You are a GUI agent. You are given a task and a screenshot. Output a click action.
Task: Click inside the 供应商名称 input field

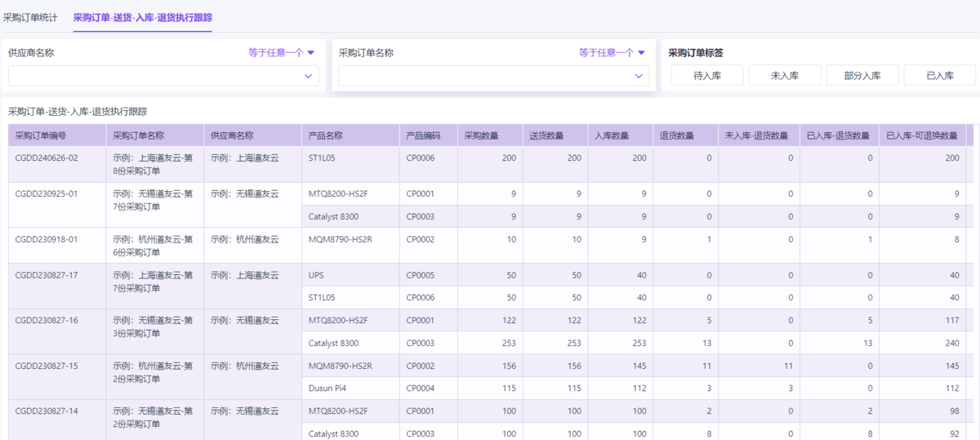point(154,76)
